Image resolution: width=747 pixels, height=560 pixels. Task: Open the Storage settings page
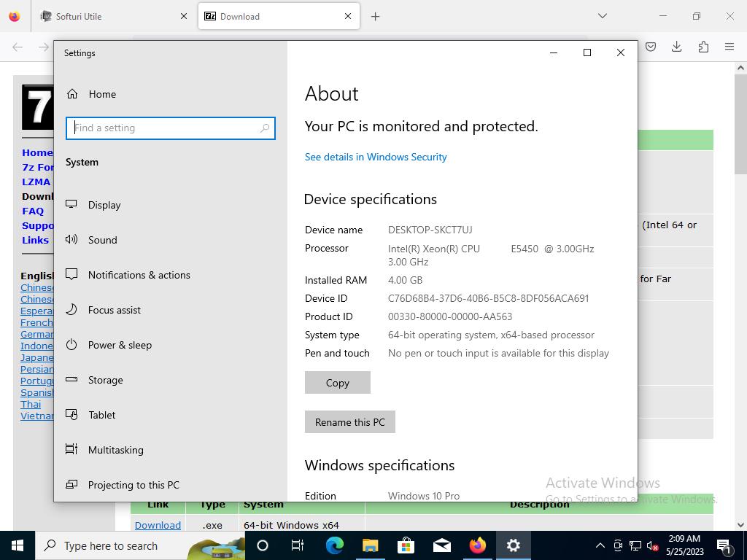pos(105,380)
